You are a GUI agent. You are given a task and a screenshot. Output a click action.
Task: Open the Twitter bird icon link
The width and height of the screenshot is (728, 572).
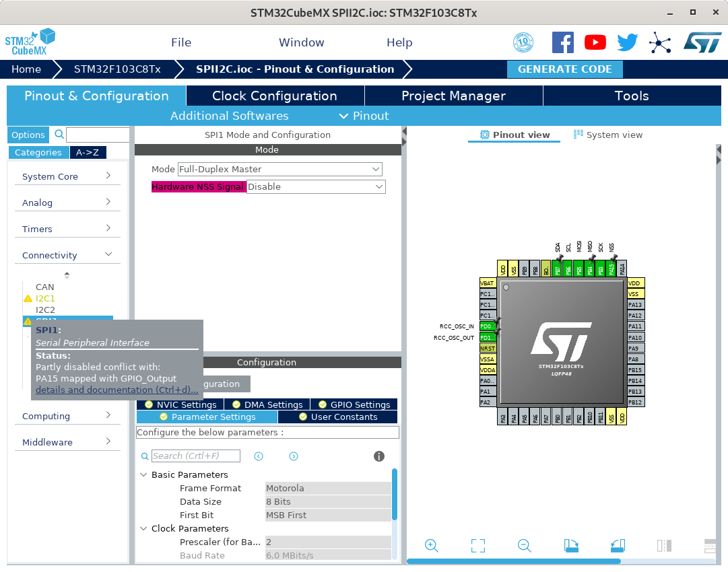pyautogui.click(x=627, y=42)
